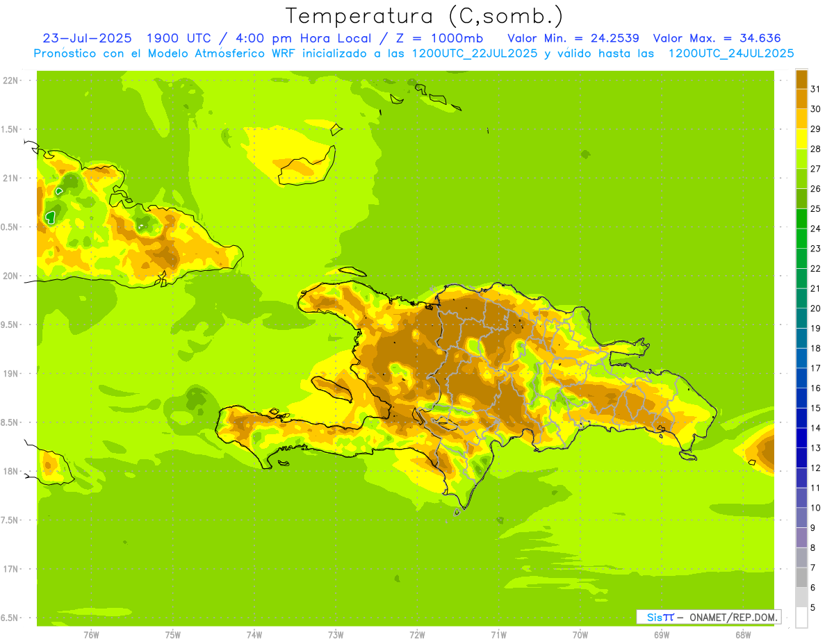Click the colorbar value '31'
The image size is (834, 644).
(x=815, y=89)
